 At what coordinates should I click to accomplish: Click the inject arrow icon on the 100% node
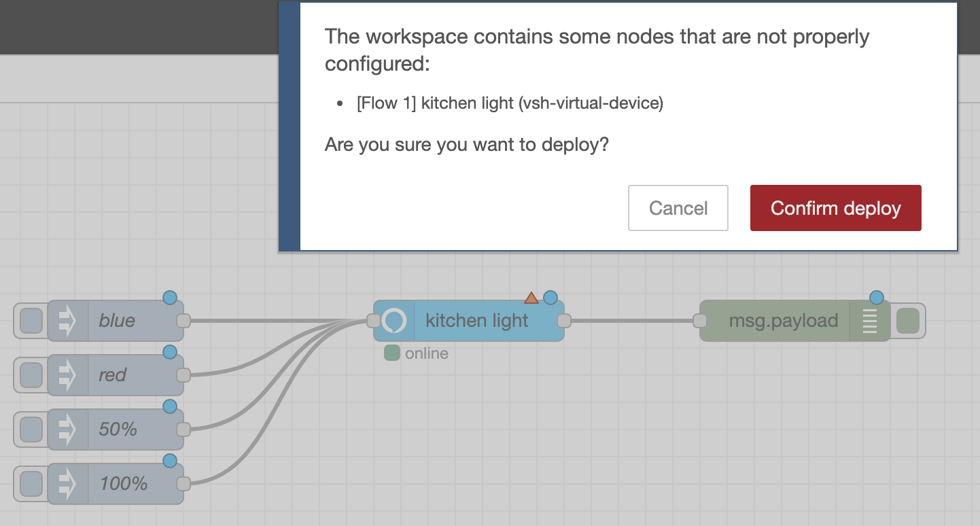coord(65,483)
